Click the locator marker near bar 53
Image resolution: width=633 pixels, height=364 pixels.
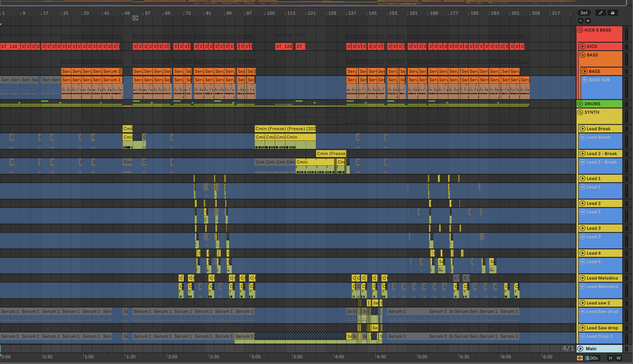pos(135,18)
